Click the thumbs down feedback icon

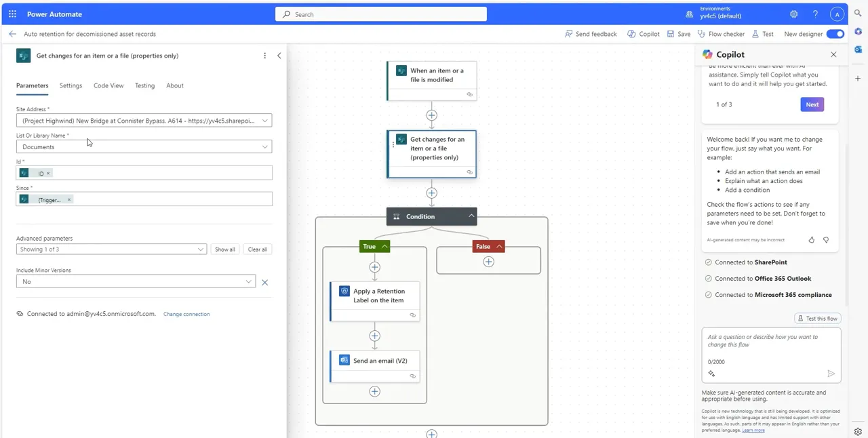point(826,240)
